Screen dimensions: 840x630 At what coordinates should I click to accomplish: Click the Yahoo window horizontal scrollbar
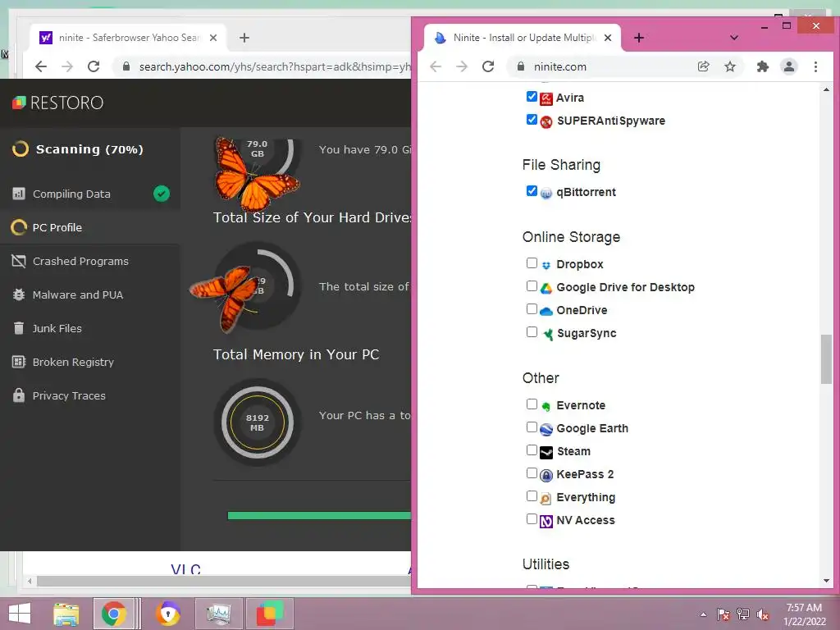coord(224,582)
